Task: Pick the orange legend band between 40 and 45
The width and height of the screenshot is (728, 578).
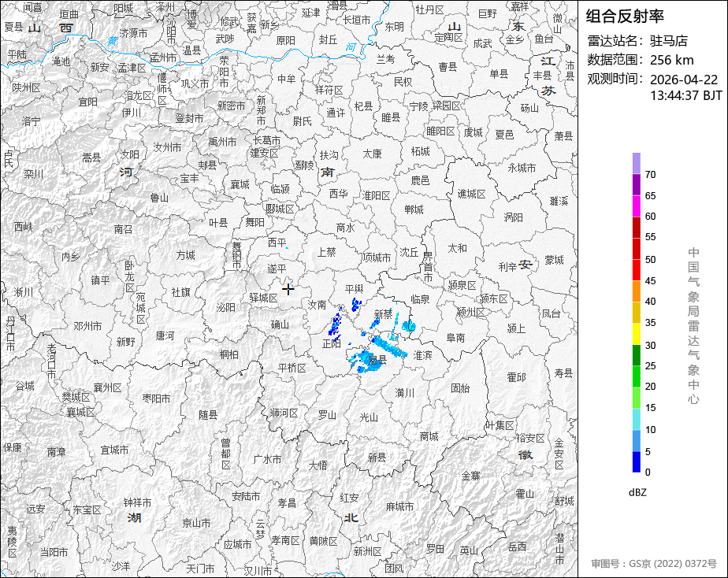Action: tap(636, 291)
